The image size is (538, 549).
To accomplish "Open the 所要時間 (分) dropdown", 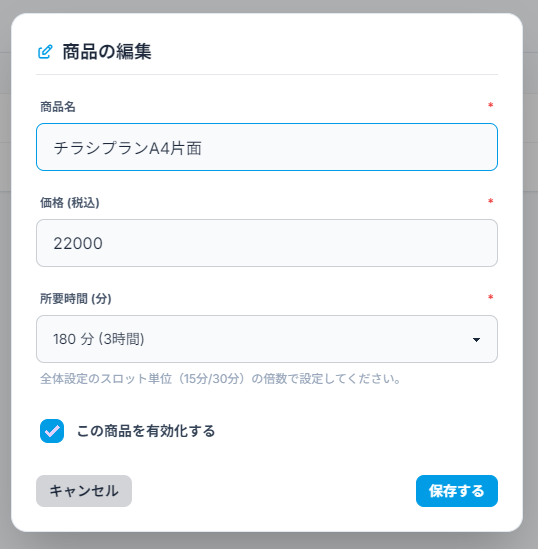I will pos(267,339).
